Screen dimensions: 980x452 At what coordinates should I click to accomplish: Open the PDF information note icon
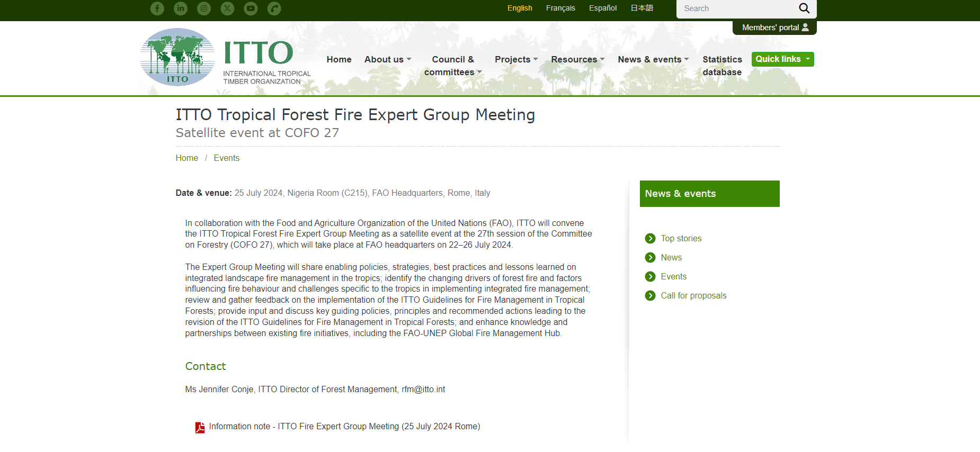[x=200, y=428]
